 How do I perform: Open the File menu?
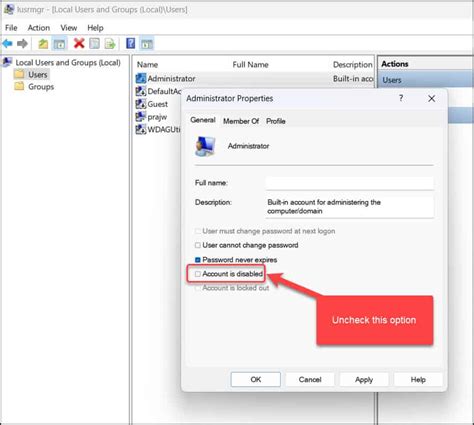(11, 28)
